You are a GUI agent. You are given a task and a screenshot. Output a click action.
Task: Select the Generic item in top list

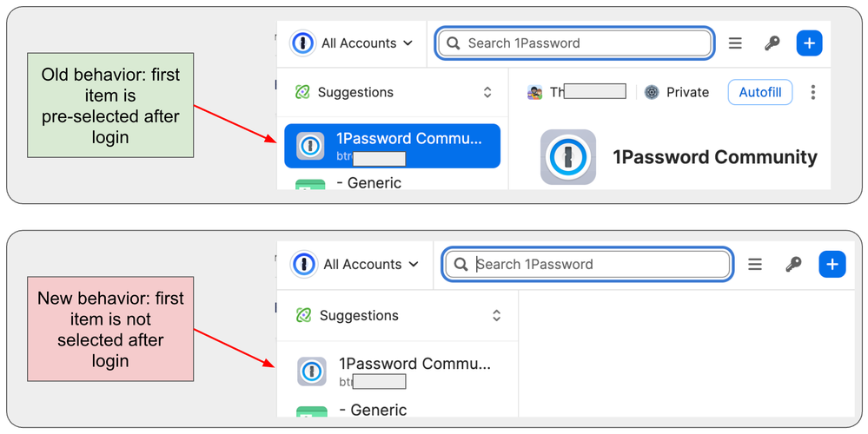[374, 183]
